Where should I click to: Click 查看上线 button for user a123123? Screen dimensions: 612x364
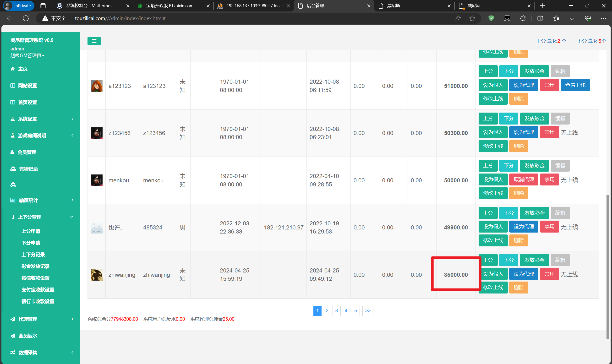click(575, 85)
